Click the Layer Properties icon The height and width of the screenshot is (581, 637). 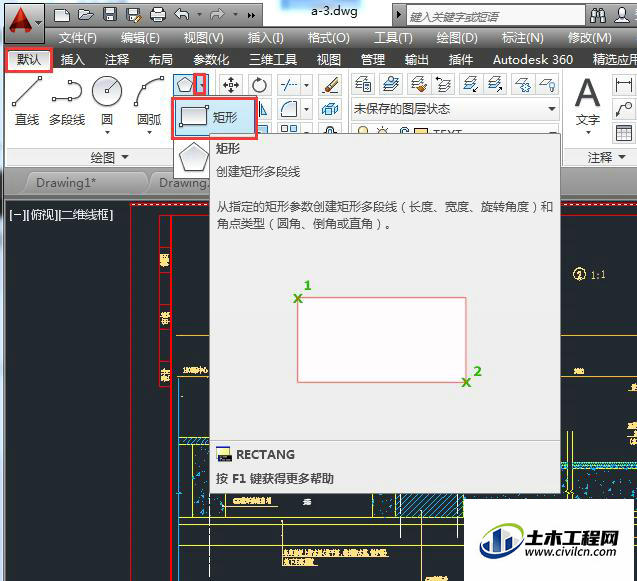click(x=363, y=85)
